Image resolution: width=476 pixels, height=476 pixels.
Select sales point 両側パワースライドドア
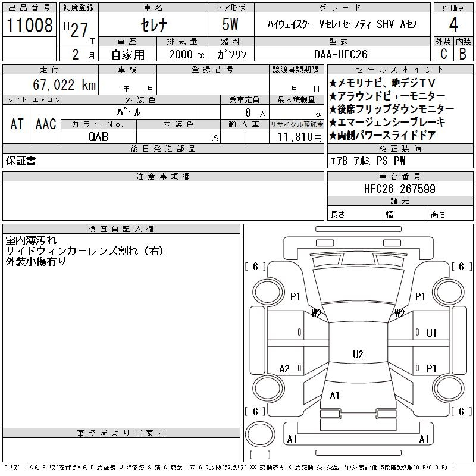(x=383, y=135)
